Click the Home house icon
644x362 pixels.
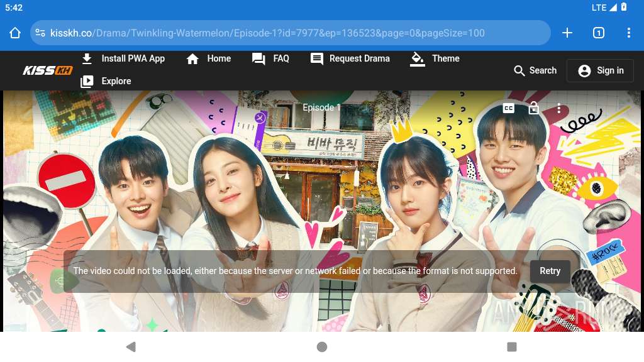192,58
